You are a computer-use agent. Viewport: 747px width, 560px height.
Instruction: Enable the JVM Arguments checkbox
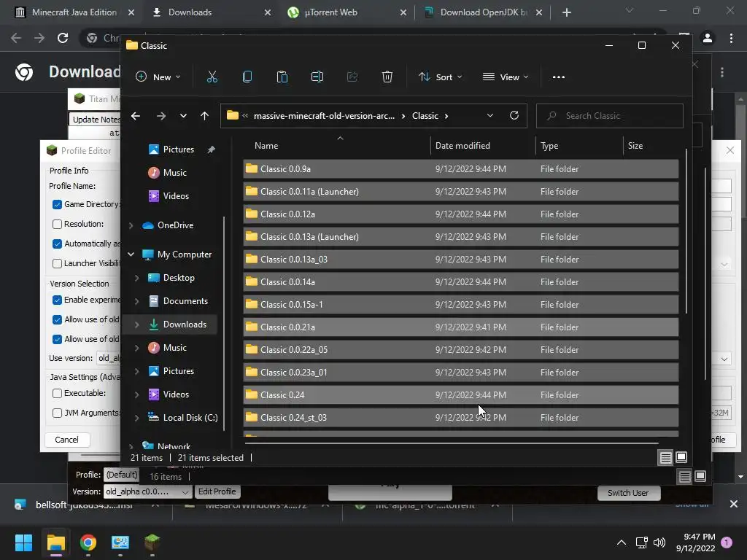pyautogui.click(x=57, y=413)
